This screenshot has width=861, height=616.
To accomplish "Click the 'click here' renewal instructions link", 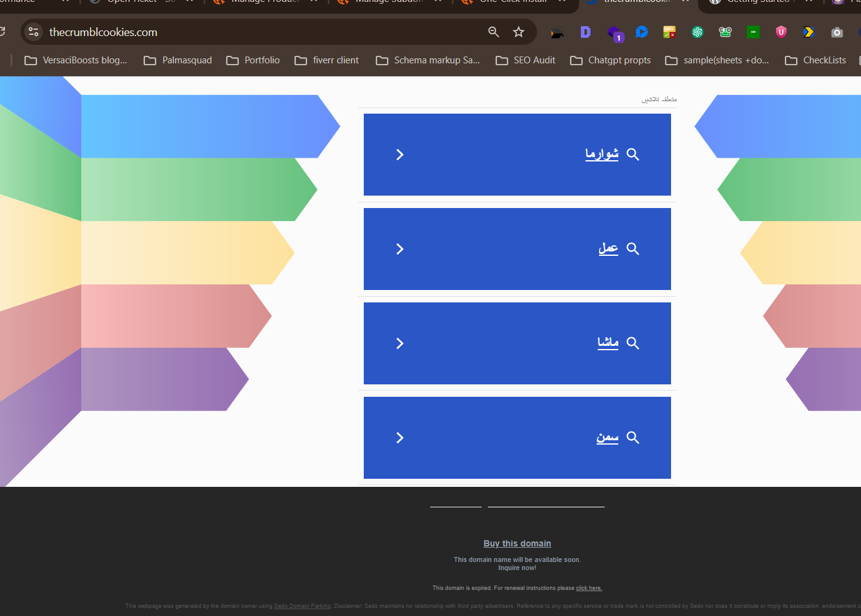I will [588, 588].
